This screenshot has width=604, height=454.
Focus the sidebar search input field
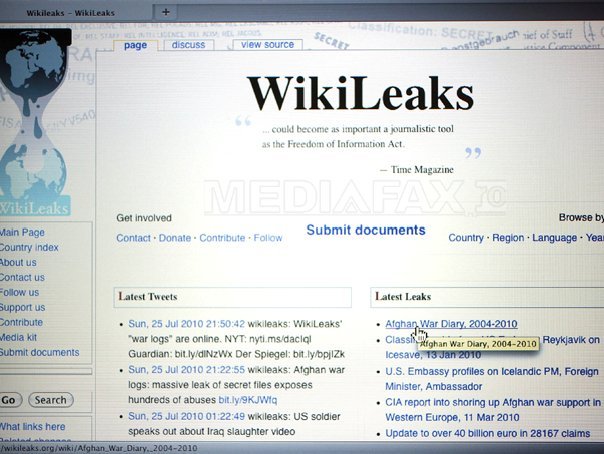pos(45,372)
